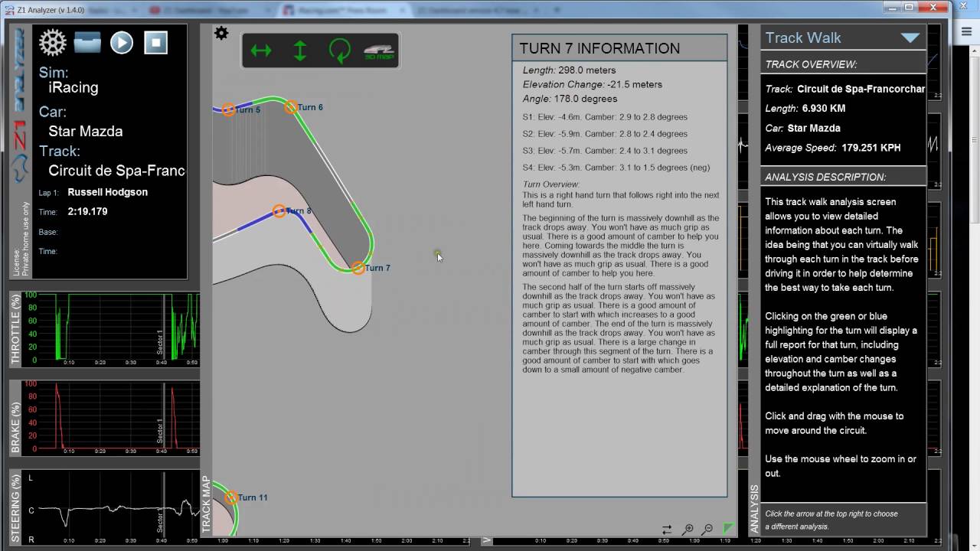
Task: Click the iRacing sim label
Action: (x=73, y=87)
